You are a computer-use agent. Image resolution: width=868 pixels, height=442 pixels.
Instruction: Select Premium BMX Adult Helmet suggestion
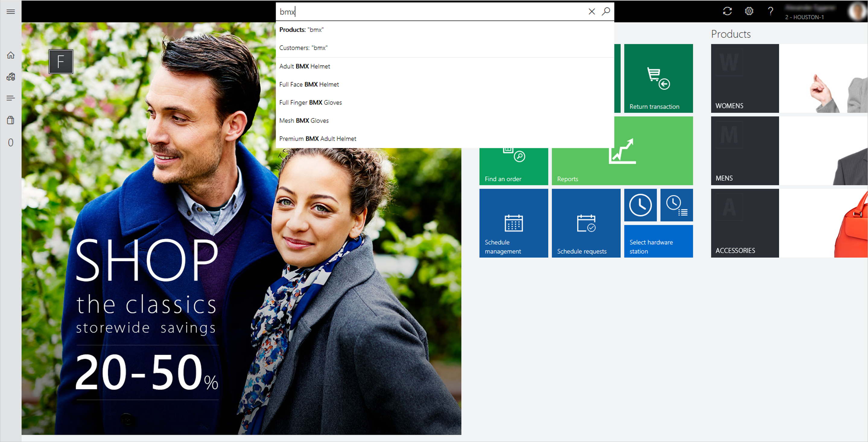[318, 139]
